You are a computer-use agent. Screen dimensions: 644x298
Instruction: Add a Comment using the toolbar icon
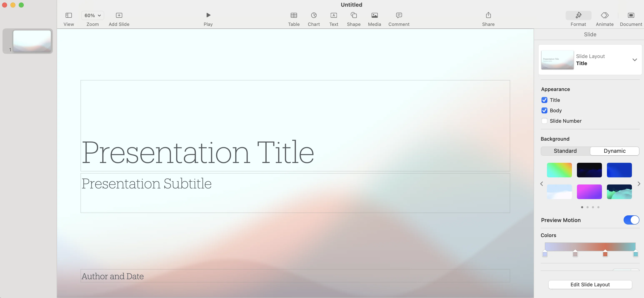(399, 15)
